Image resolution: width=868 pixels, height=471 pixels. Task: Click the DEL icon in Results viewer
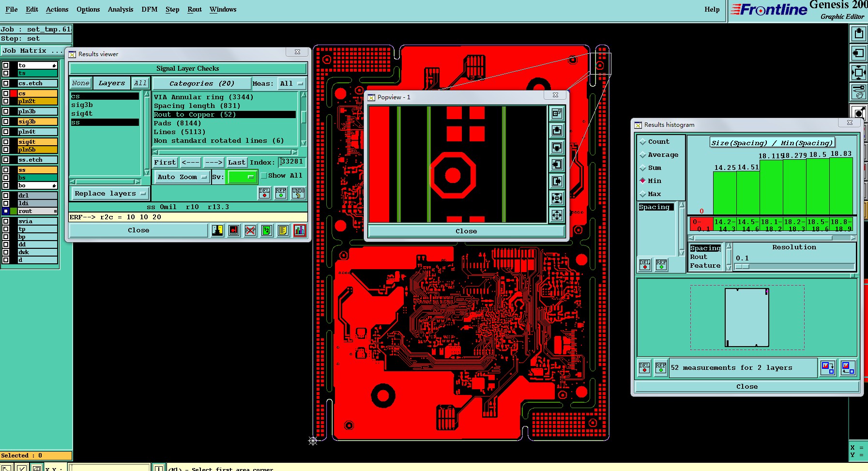(x=264, y=193)
